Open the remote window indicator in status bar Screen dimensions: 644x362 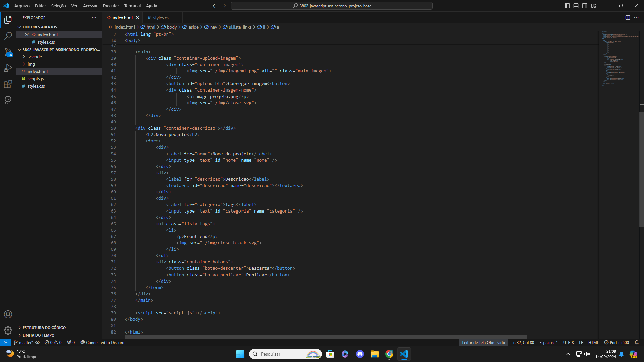6,342
